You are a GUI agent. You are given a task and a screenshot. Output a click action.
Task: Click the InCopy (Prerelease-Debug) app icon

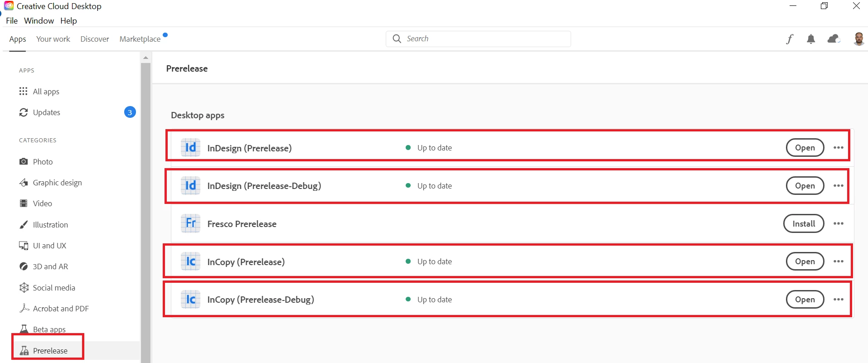(x=190, y=300)
